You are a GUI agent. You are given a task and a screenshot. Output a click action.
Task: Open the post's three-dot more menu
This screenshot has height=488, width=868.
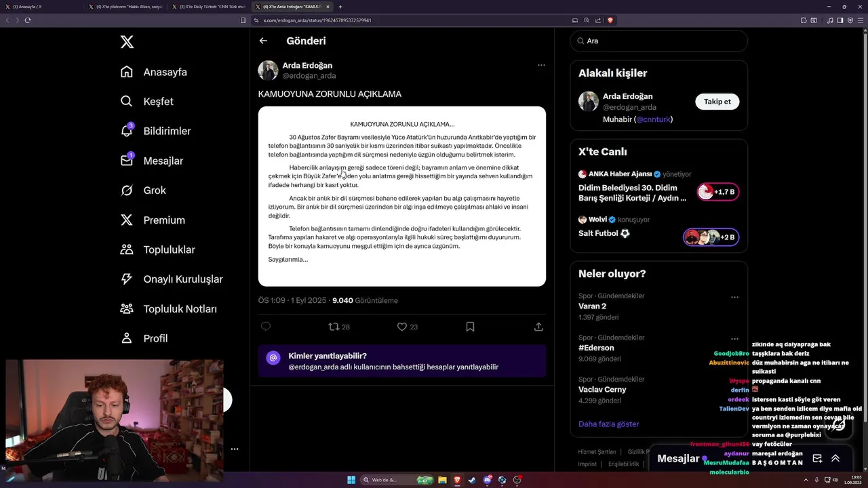541,65
